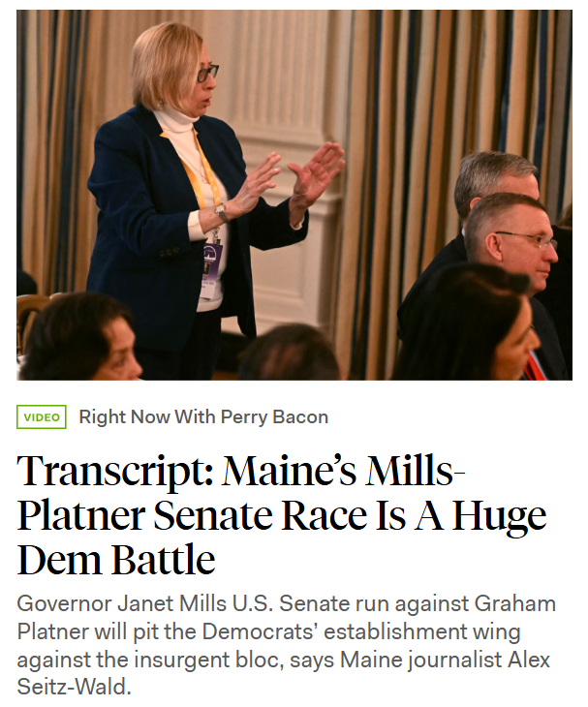Screen dimensions: 588x707
Task: Click the purple lanyard ID badge
Action: point(212,260)
